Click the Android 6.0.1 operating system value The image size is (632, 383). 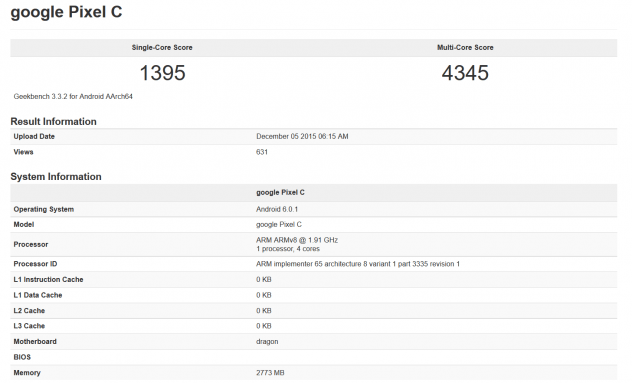[x=277, y=209]
